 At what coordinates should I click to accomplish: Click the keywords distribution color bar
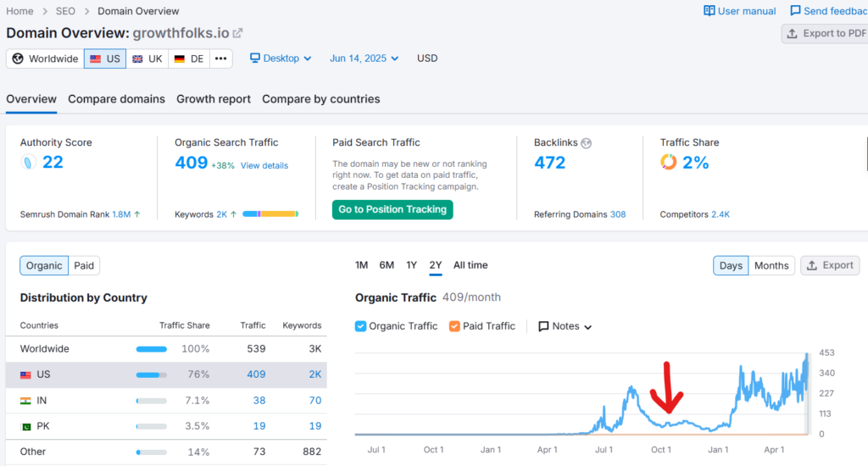[x=270, y=214]
